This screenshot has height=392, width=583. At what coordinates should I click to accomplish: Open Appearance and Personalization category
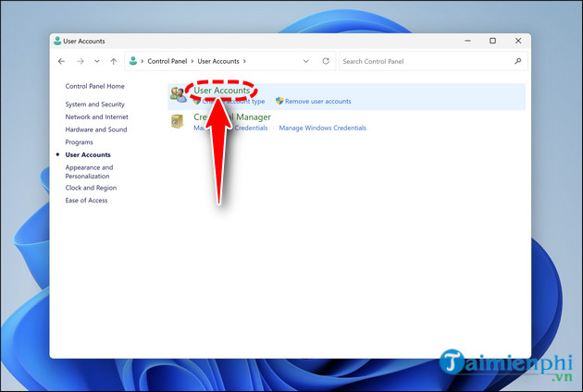coord(89,172)
